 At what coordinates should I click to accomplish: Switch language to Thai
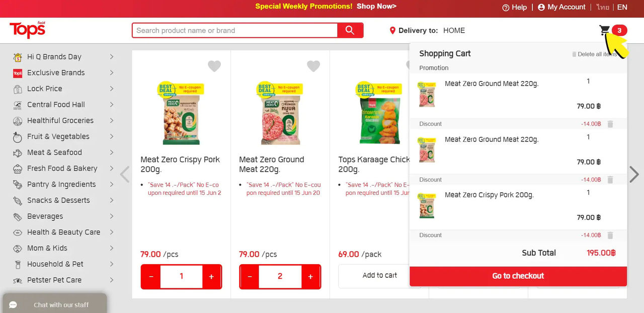point(603,7)
